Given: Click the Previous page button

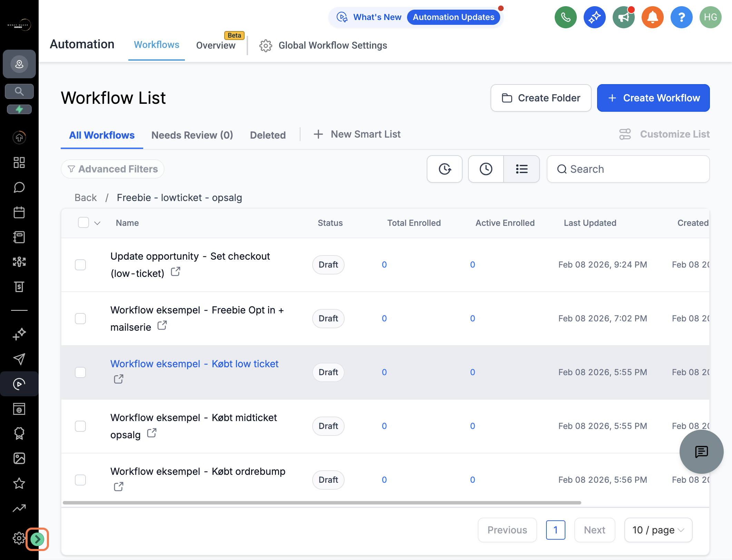Looking at the screenshot, I should (507, 530).
